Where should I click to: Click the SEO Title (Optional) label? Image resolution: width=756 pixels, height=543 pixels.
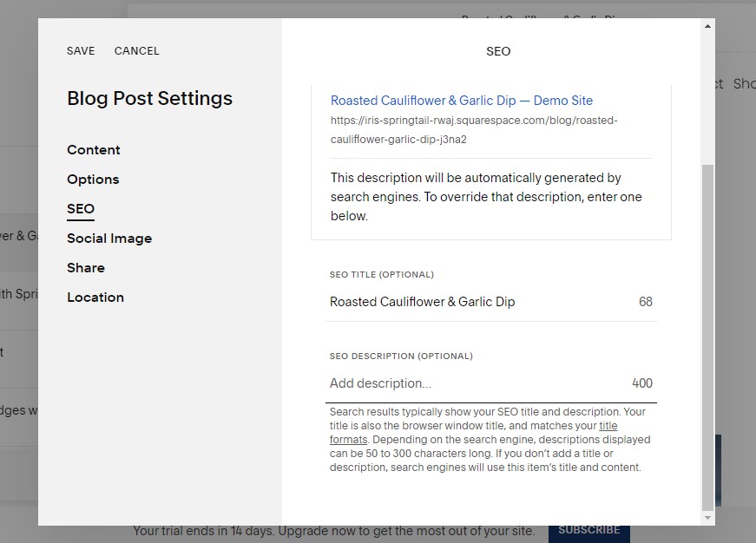click(382, 275)
